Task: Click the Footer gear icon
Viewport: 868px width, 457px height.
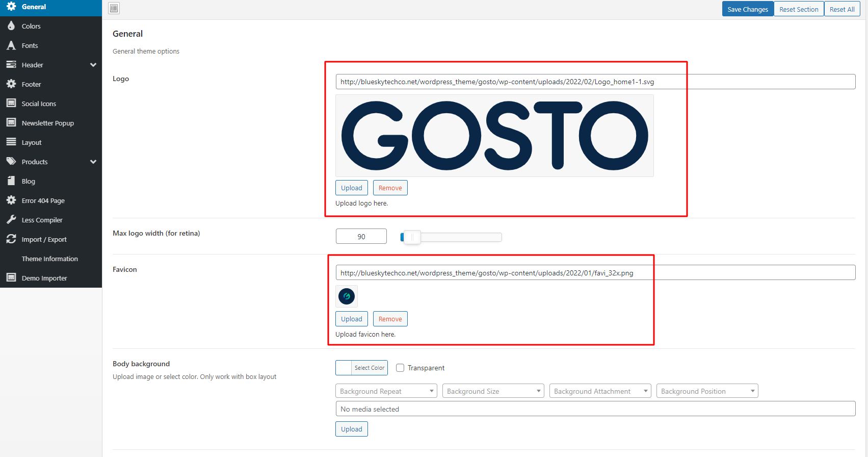Action: [11, 84]
